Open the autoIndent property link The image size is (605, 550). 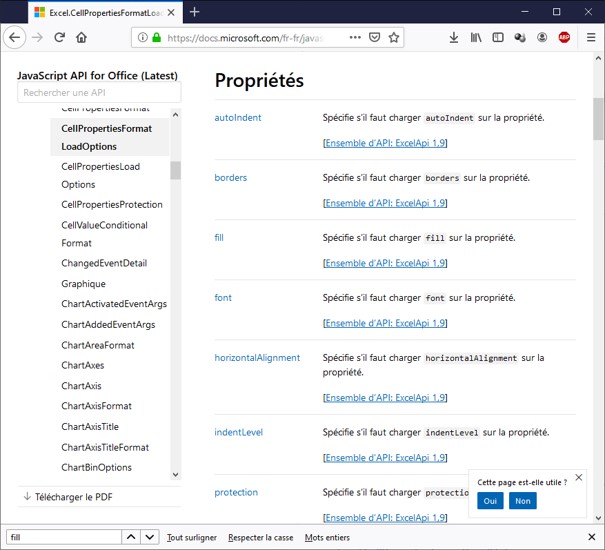pos(238,118)
